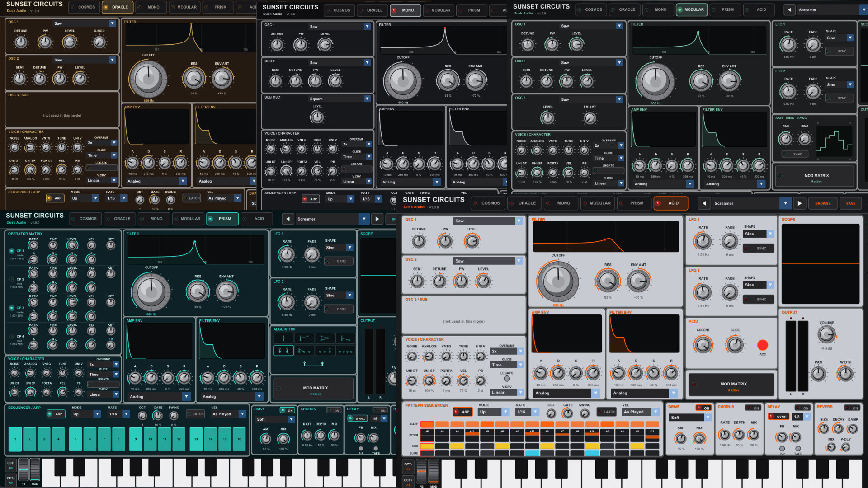Click OCT- button in Prism window keyboard
The height and width of the screenshot is (488, 868).
[x=11, y=465]
